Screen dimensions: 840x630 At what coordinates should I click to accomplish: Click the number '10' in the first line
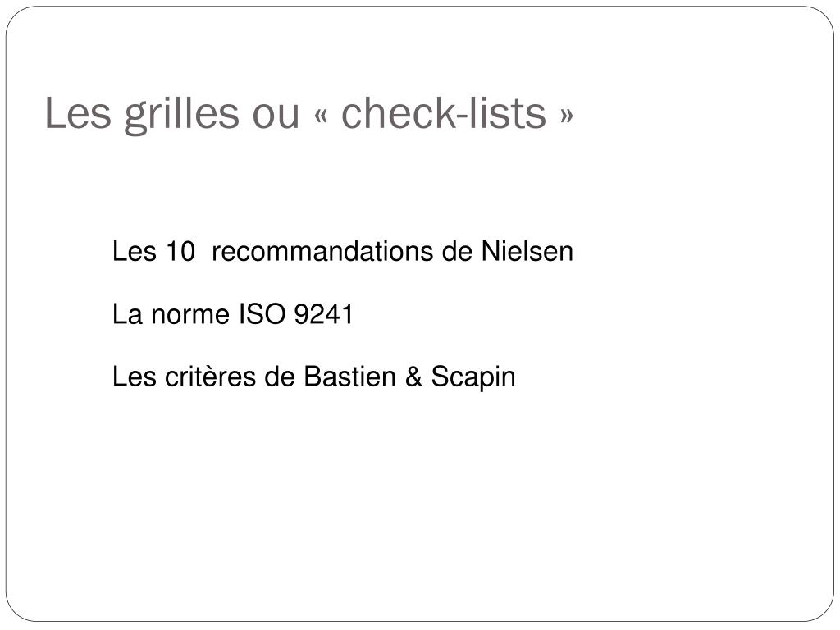pyautogui.click(x=180, y=251)
